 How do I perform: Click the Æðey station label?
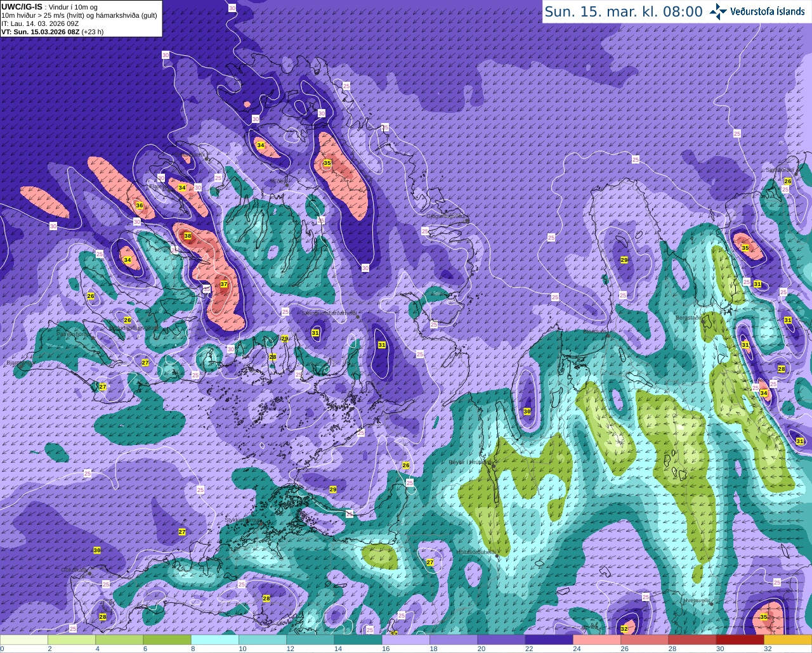pyautogui.click(x=279, y=181)
